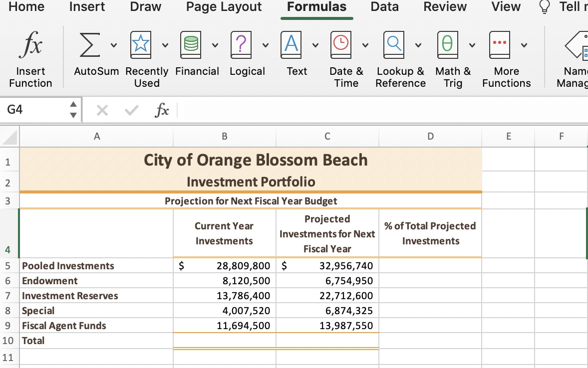Viewport: 588px width, 368px height.
Task: Click the fx symbol beside the formula bar
Action: (x=162, y=110)
